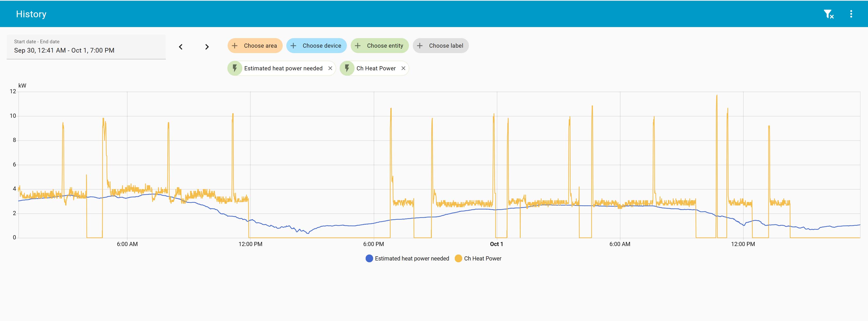The width and height of the screenshot is (868, 321).
Task: Click lightning icon on Ch Heat Power chip
Action: tap(347, 68)
